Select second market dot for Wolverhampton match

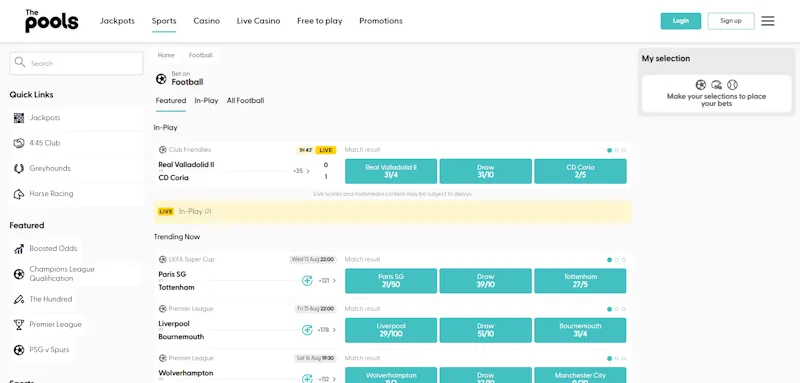616,359
